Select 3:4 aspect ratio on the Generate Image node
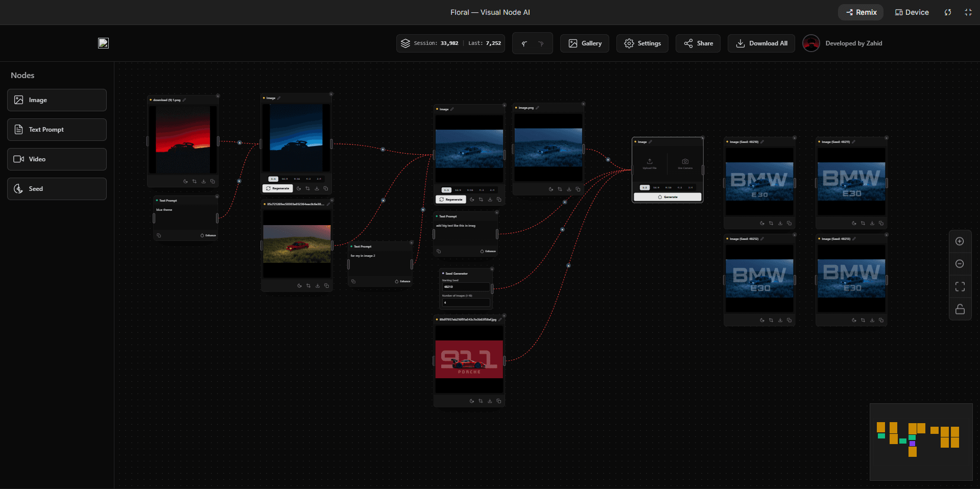Image resolution: width=980 pixels, height=489 pixels. point(690,187)
